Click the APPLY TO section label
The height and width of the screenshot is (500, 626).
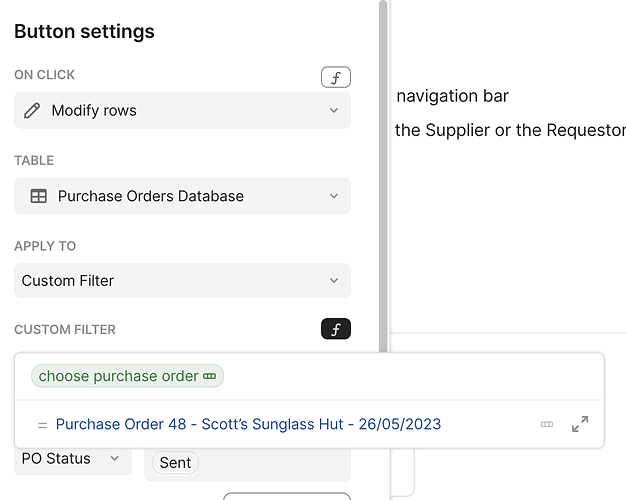(x=45, y=246)
